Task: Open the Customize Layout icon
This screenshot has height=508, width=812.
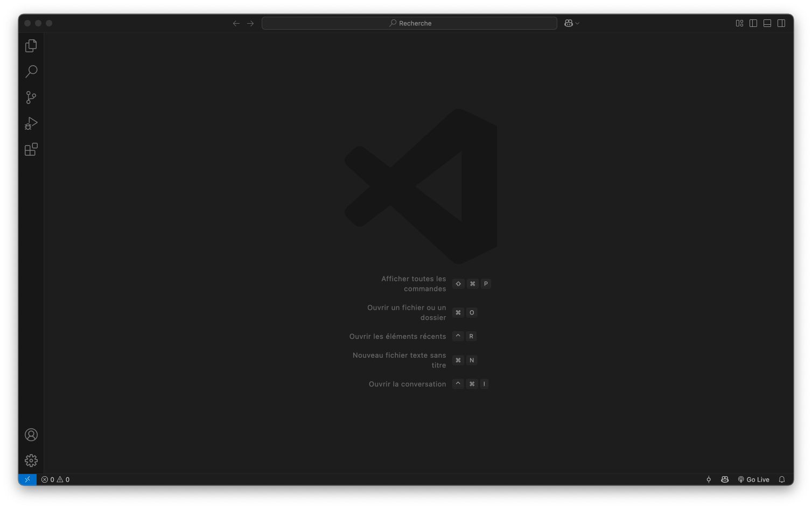Action: pos(739,23)
